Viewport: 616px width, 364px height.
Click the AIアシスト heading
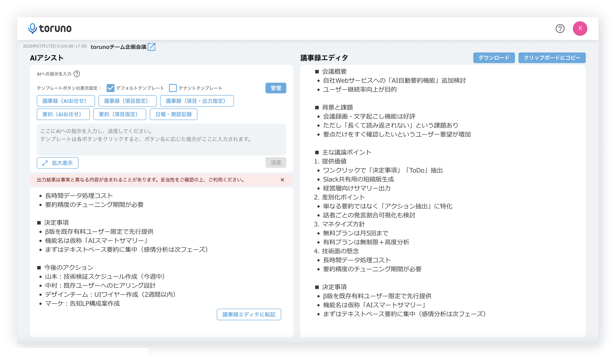(47, 58)
